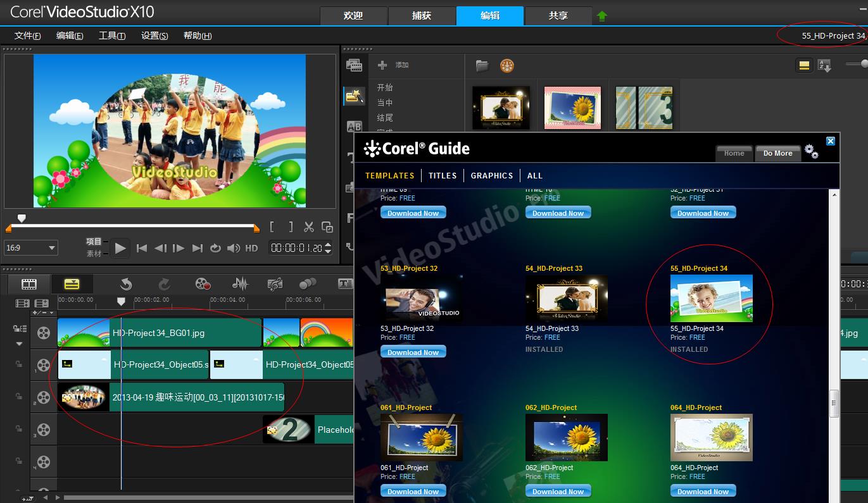868x503 pixels.
Task: Select Project (项目) play mode
Action: click(x=94, y=242)
